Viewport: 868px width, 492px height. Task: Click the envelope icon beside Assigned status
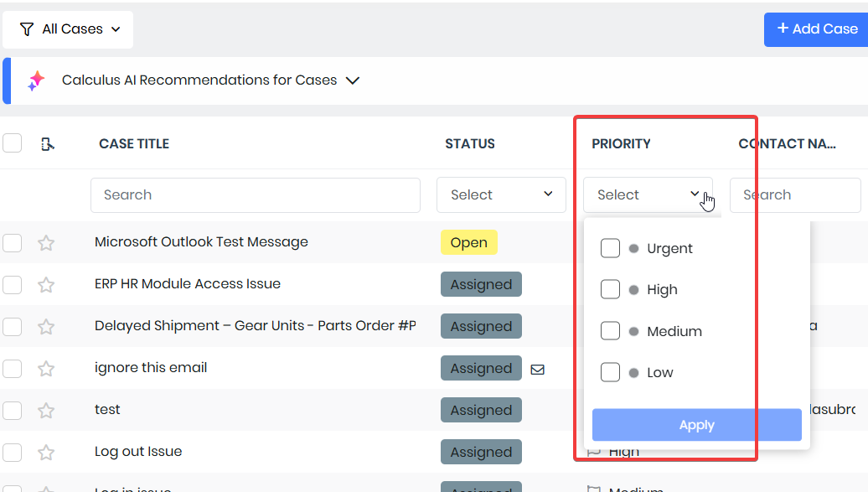538,369
